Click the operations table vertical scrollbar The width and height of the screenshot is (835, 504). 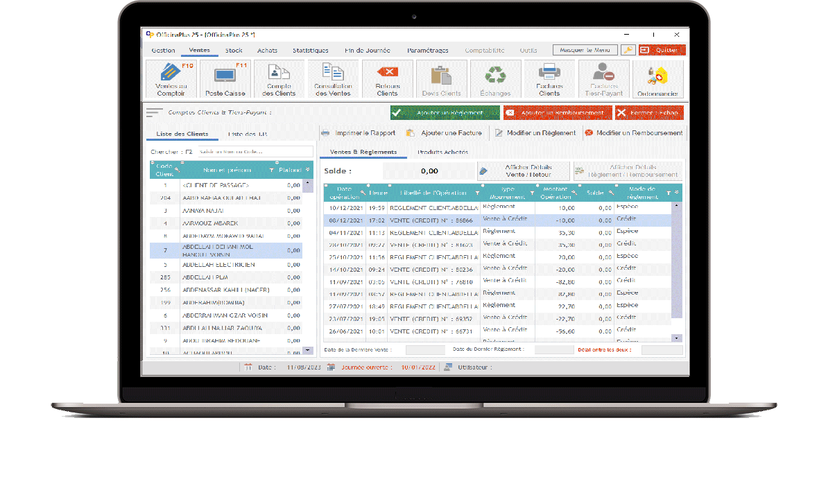point(677,270)
